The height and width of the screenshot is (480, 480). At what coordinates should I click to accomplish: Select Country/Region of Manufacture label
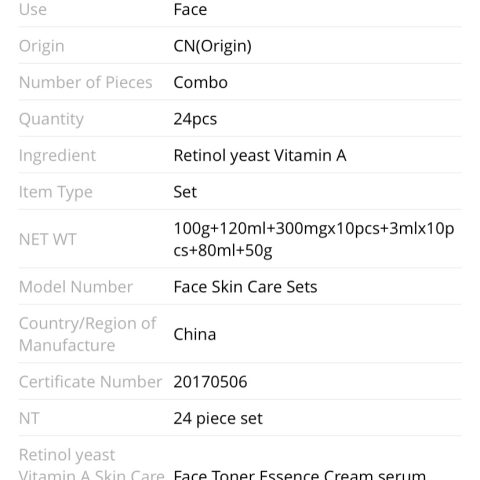coord(88,334)
